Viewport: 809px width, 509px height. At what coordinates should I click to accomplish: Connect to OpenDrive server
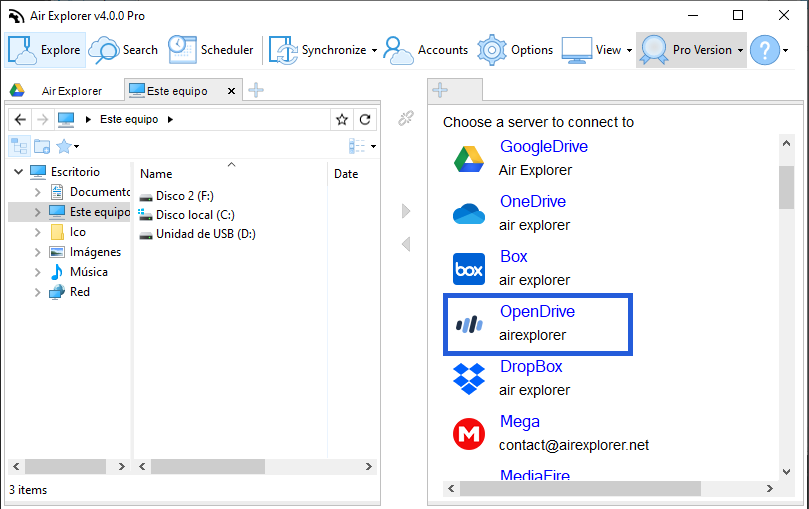[537, 311]
